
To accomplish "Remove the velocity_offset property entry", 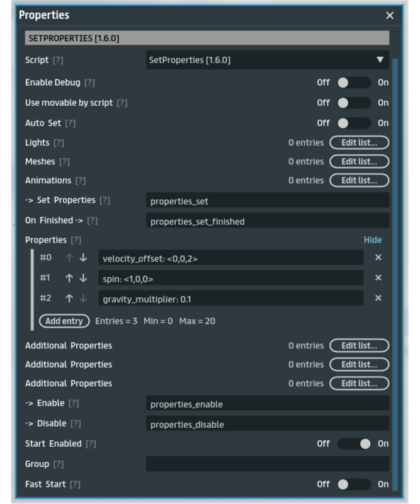I will tap(378, 258).
